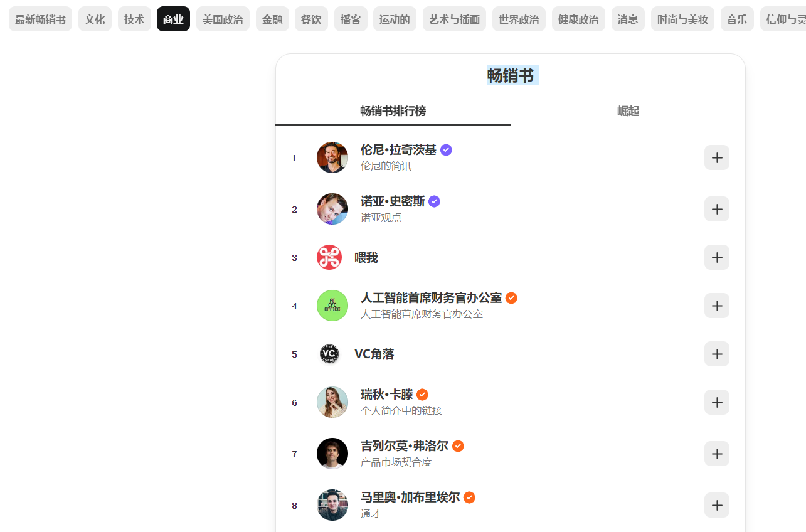Select the 世界政治 category chip

tap(519, 19)
